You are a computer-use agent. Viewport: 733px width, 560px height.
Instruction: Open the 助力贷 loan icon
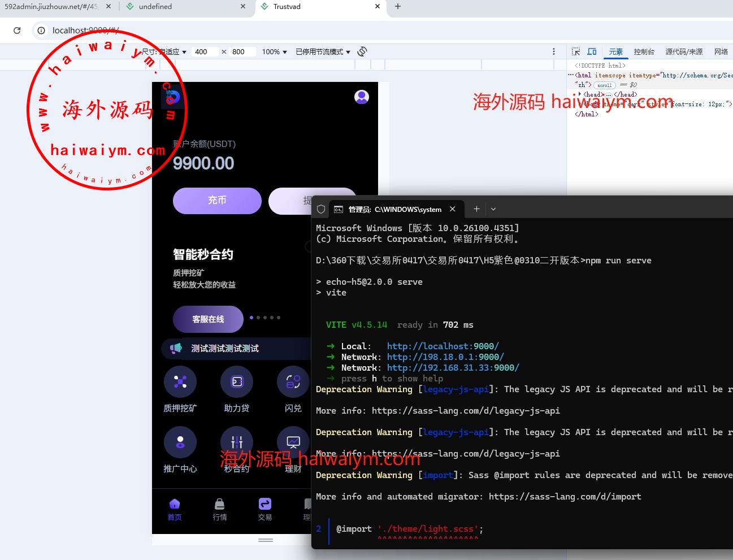237,382
